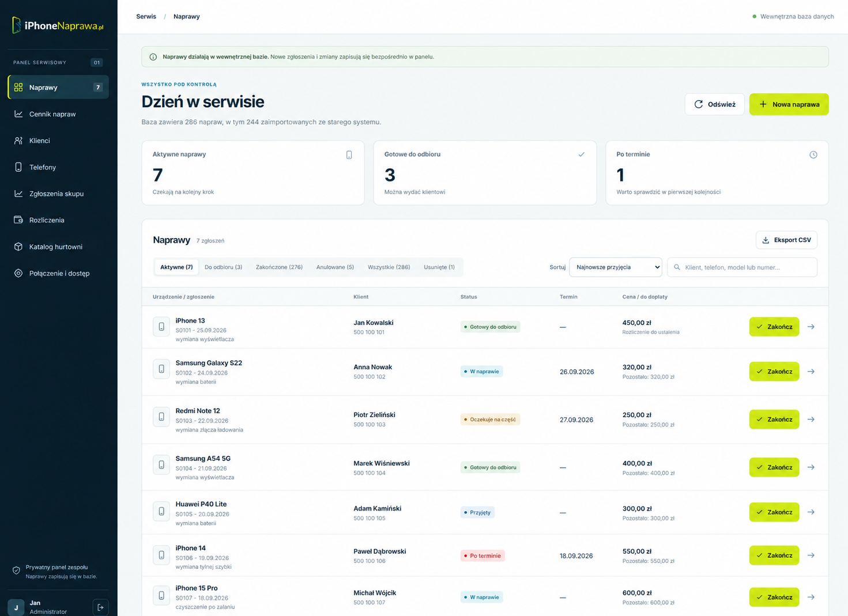Screen dimensions: 848x616
Task: Click the J user avatar
Action: (16, 607)
